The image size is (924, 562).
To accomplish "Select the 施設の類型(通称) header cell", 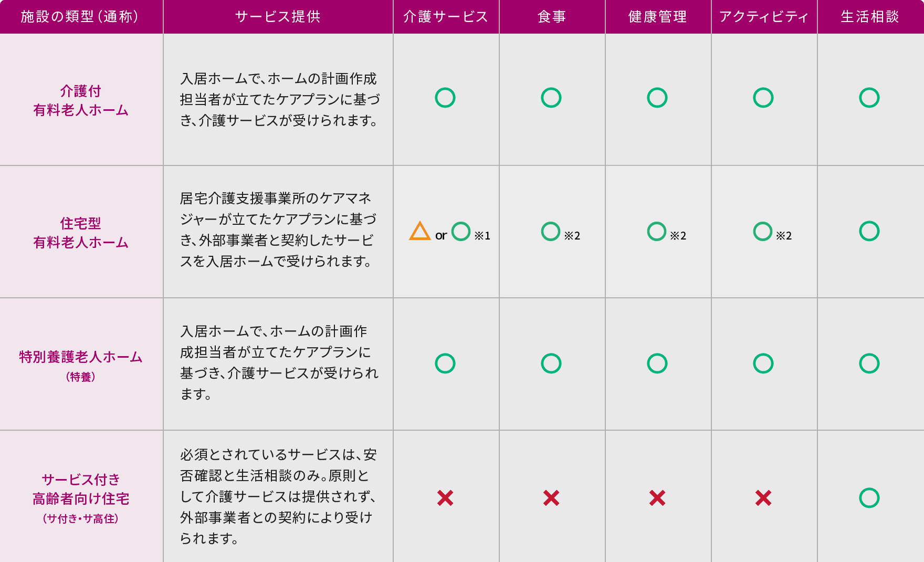I will [x=81, y=17].
